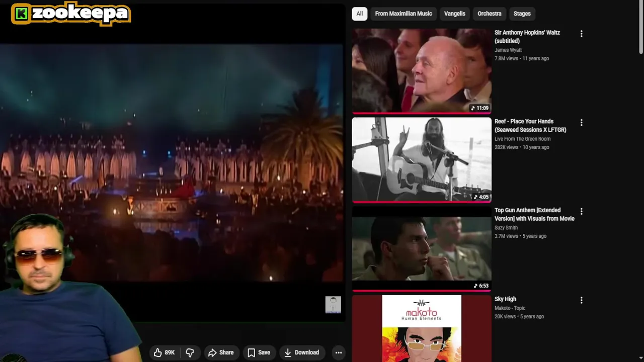Click the scroll down arrow of the scrollbar
The height and width of the screenshot is (362, 644).
(641, 358)
